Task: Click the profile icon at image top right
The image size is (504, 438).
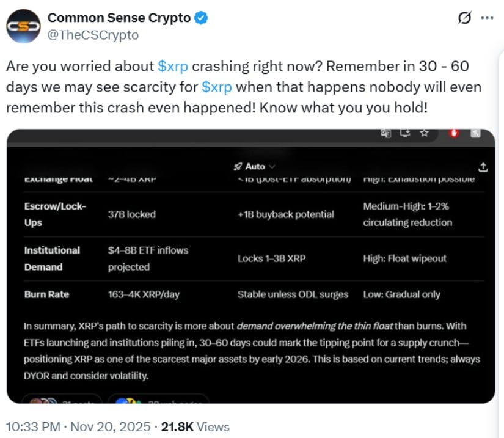Action: 476,134
